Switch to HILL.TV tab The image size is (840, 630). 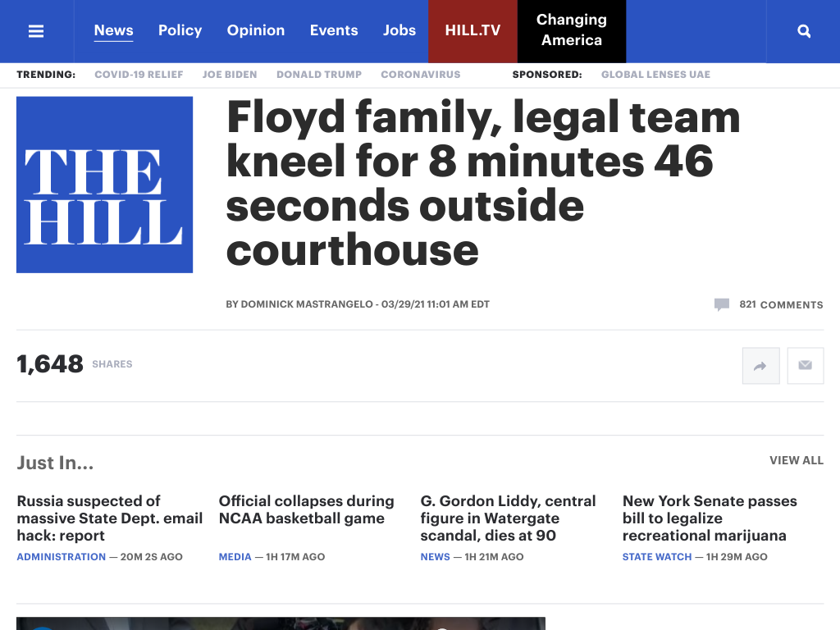[x=472, y=31]
